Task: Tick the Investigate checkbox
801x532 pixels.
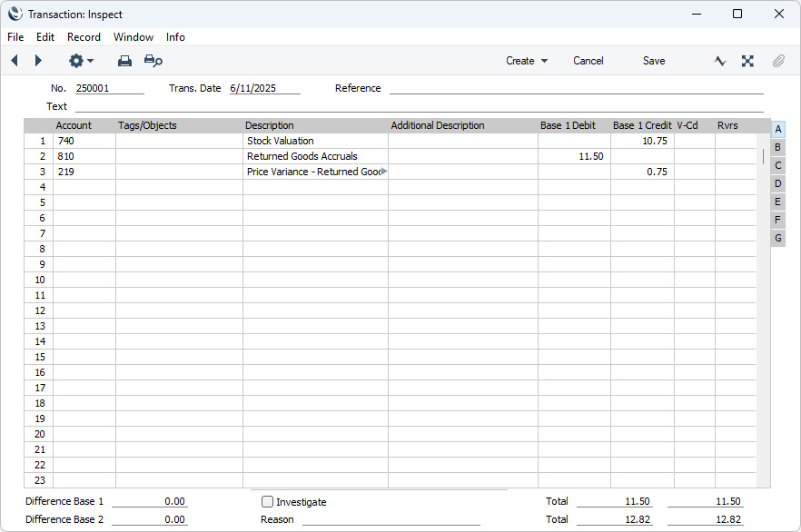Action: [267, 502]
